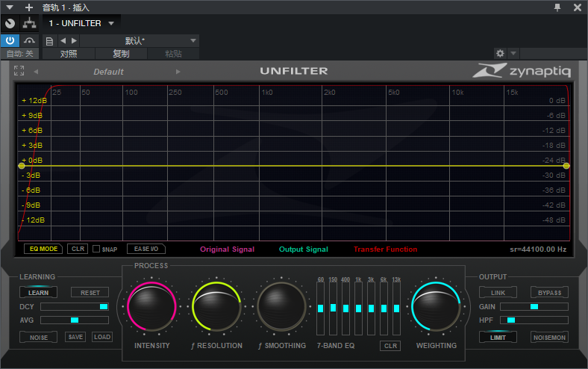
Task: Toggle the output LINK button
Action: (x=498, y=292)
